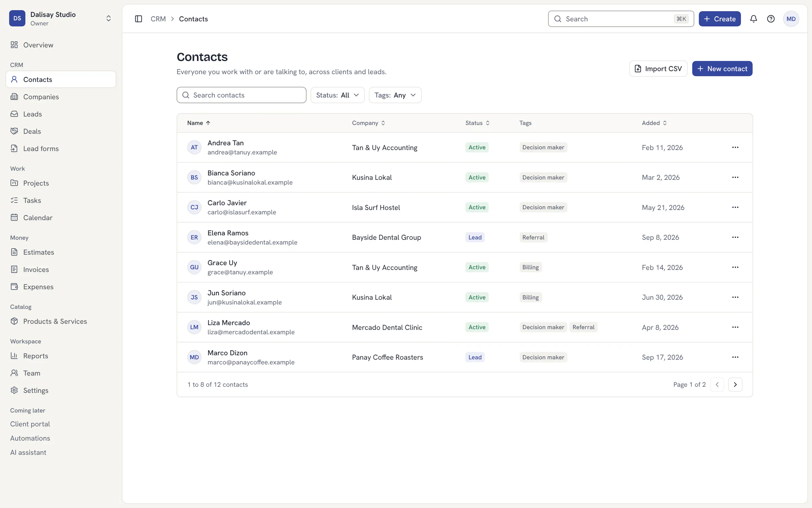Screen dimensions: 812x508
Task: Open row actions for Elena Ramos
Action: click(735, 237)
